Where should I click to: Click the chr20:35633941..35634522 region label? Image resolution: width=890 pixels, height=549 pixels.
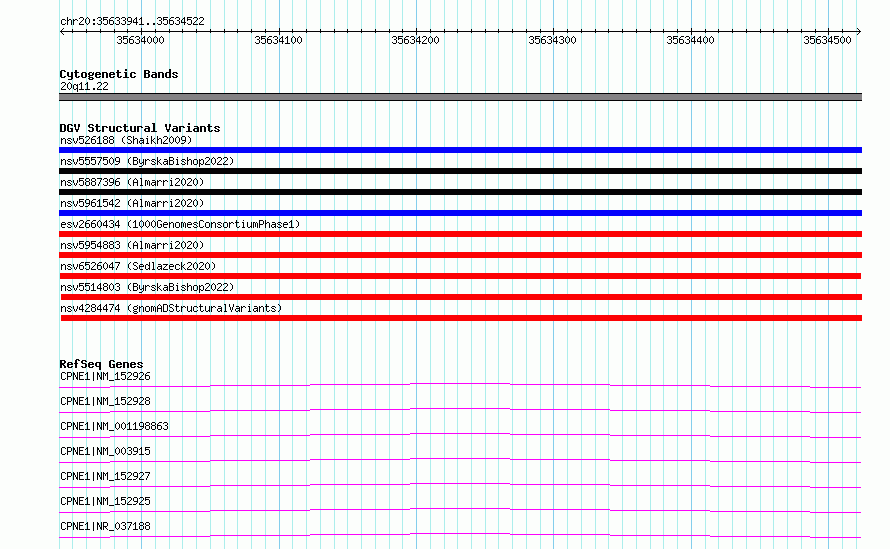tap(132, 22)
